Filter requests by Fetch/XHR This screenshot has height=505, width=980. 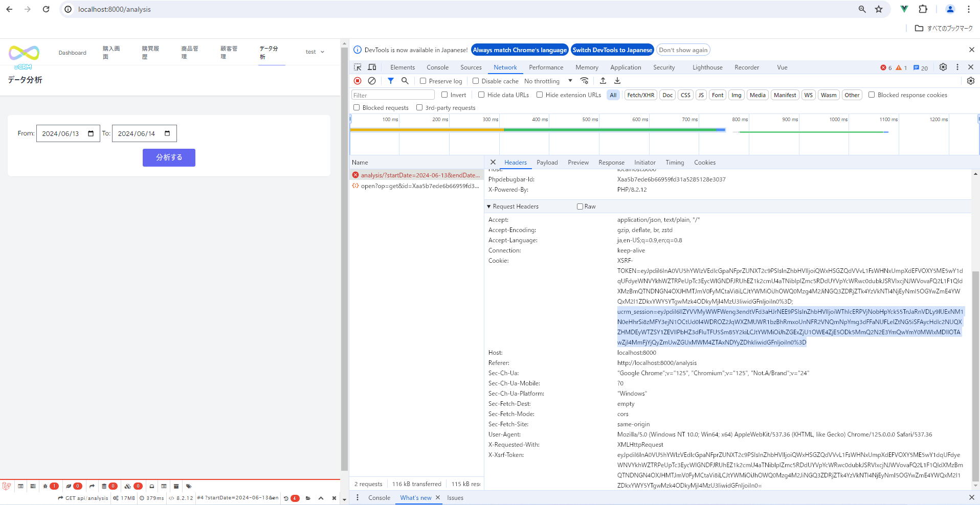tap(641, 95)
